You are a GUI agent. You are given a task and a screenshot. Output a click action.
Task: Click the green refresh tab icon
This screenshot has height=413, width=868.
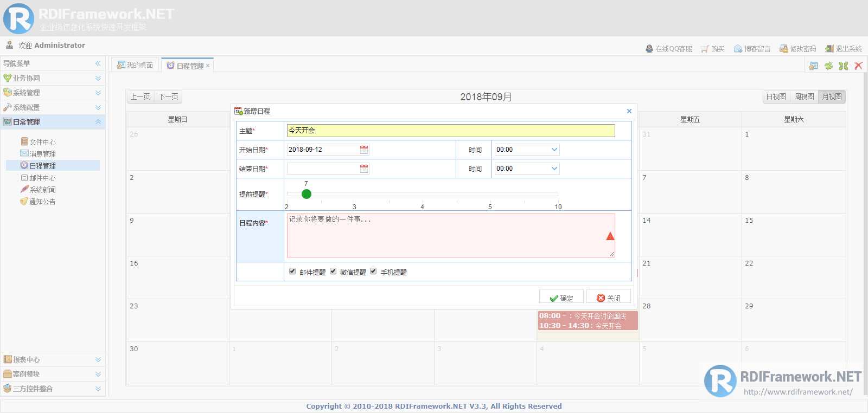828,66
